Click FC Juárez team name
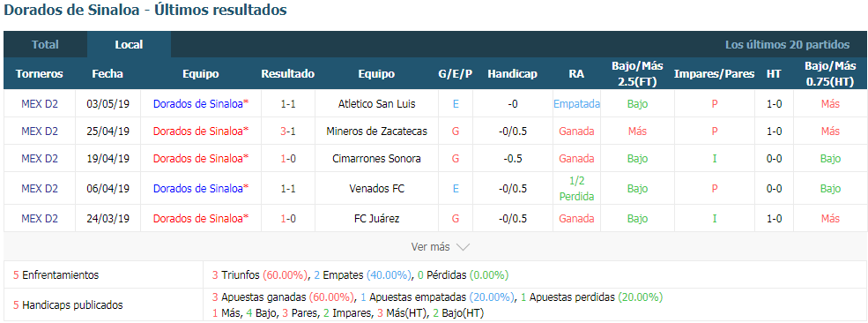The image size is (868, 323). point(376,218)
